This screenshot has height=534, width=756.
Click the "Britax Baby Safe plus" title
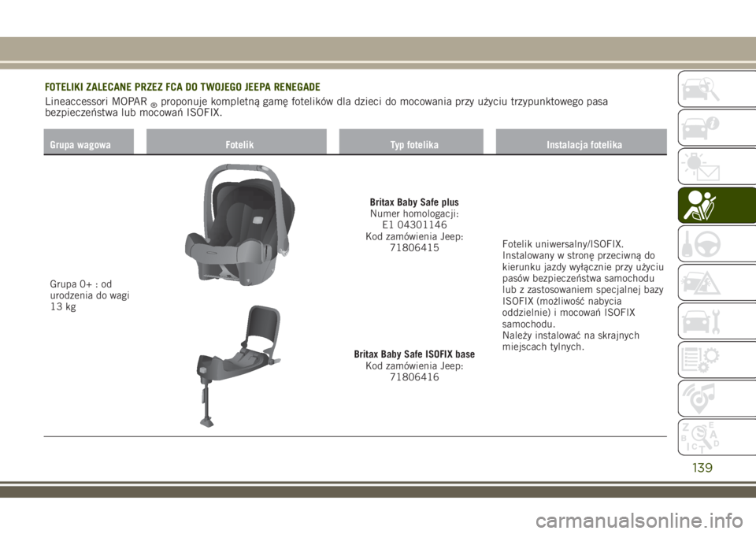414,202
